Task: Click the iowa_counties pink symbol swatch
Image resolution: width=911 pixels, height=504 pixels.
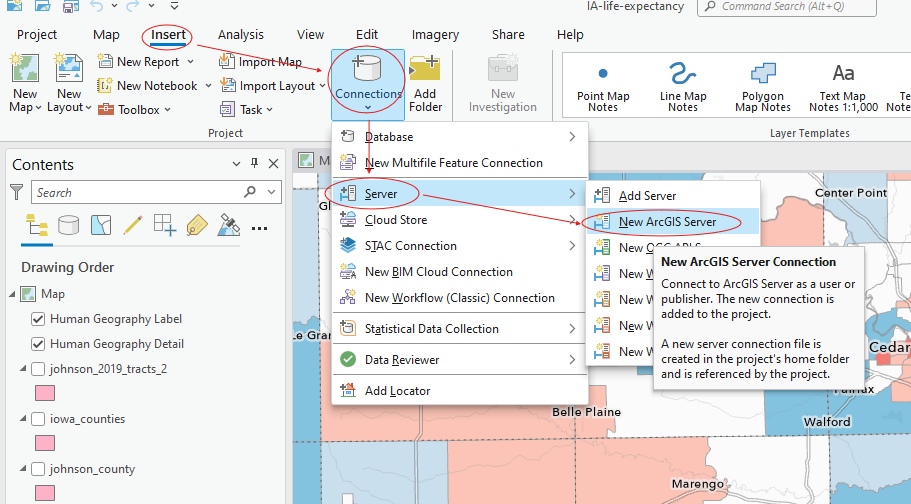Action: (x=45, y=444)
